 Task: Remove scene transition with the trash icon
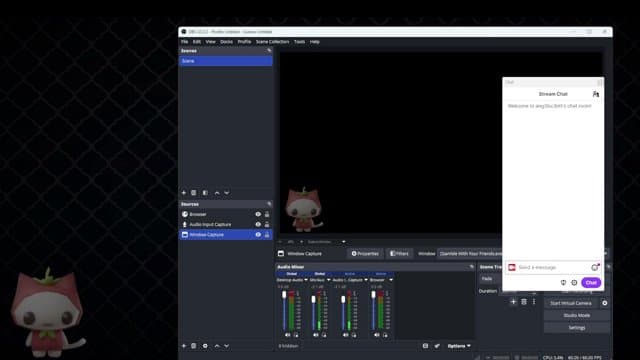(524, 302)
